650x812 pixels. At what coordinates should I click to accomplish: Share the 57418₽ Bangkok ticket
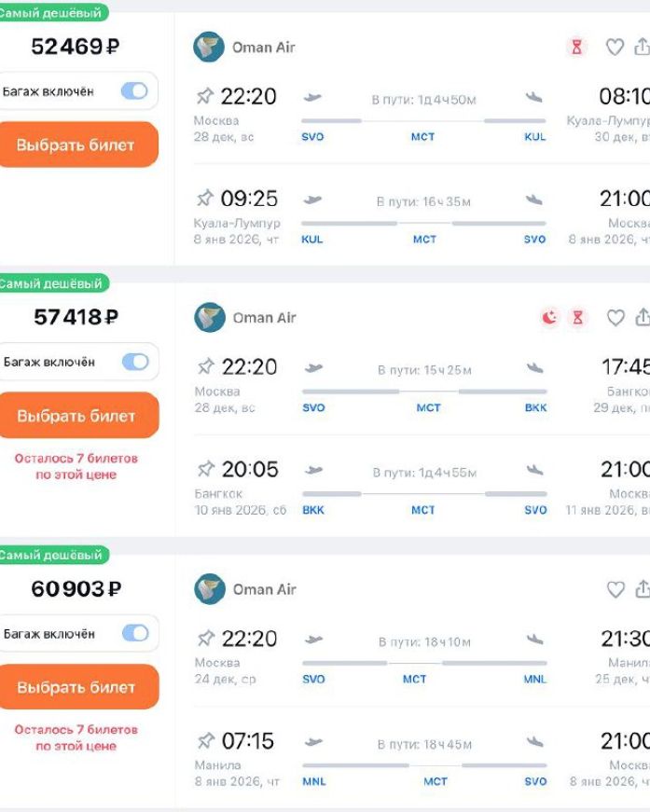[643, 317]
